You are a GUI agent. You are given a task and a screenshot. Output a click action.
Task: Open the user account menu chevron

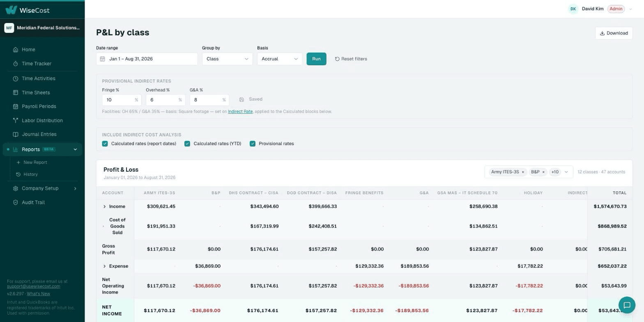click(630, 9)
